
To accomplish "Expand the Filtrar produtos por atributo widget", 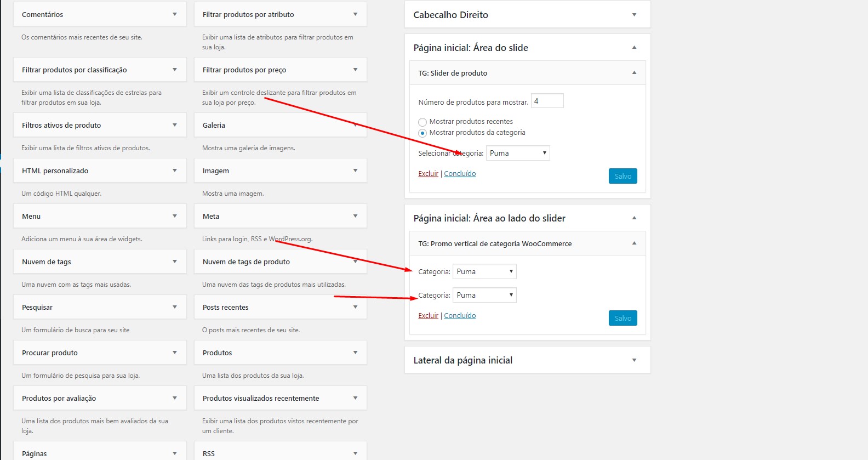I will point(281,14).
